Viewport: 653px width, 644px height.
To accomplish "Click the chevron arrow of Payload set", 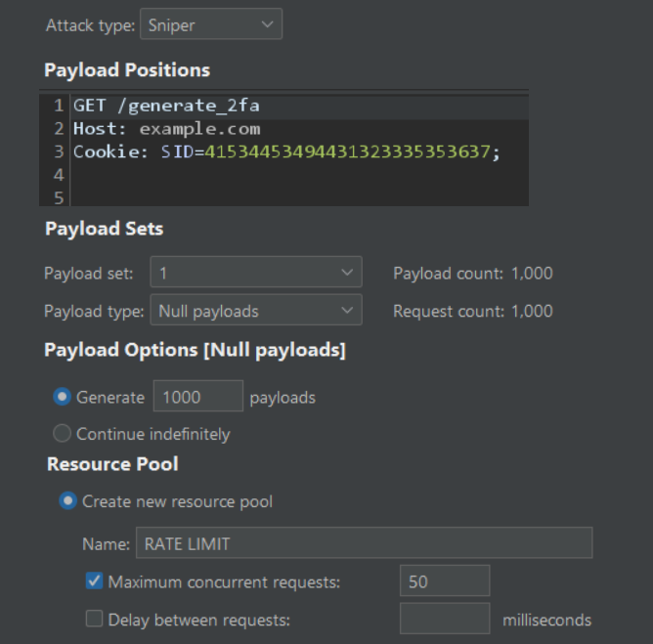I will 347,273.
